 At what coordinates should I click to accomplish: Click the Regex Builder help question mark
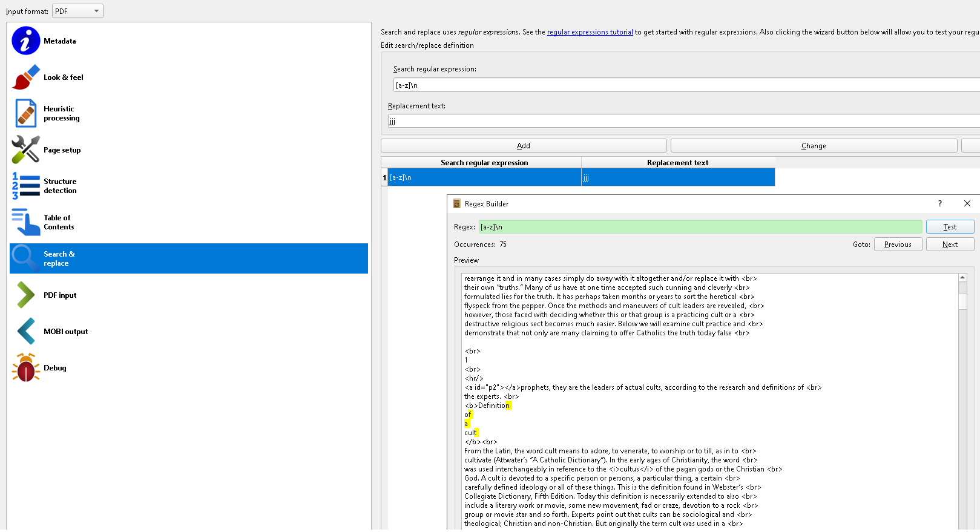pyautogui.click(x=940, y=203)
